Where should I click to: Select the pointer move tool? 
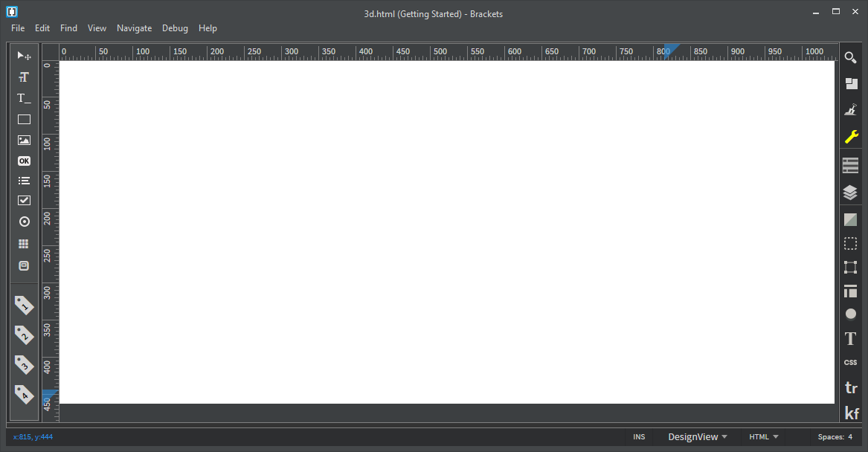click(24, 56)
